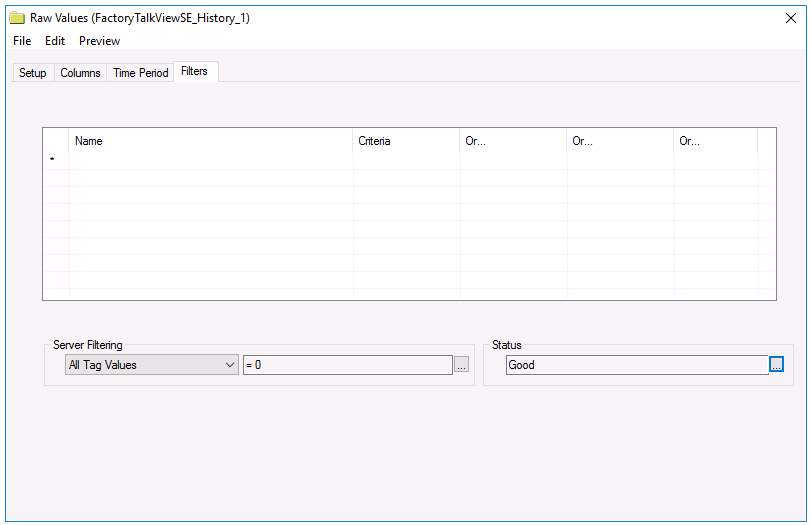Click the server filter value field "= 0"
This screenshot has width=811, height=525.
(x=348, y=365)
